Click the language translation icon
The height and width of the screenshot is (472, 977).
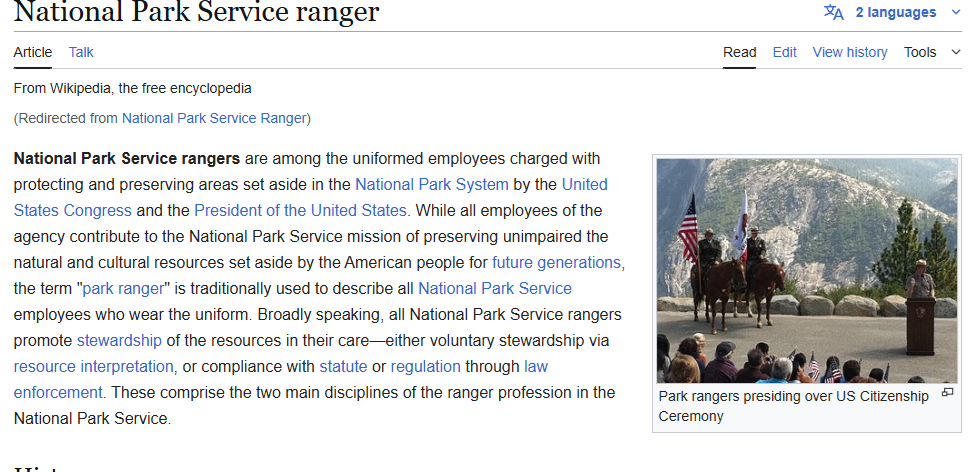tap(833, 12)
